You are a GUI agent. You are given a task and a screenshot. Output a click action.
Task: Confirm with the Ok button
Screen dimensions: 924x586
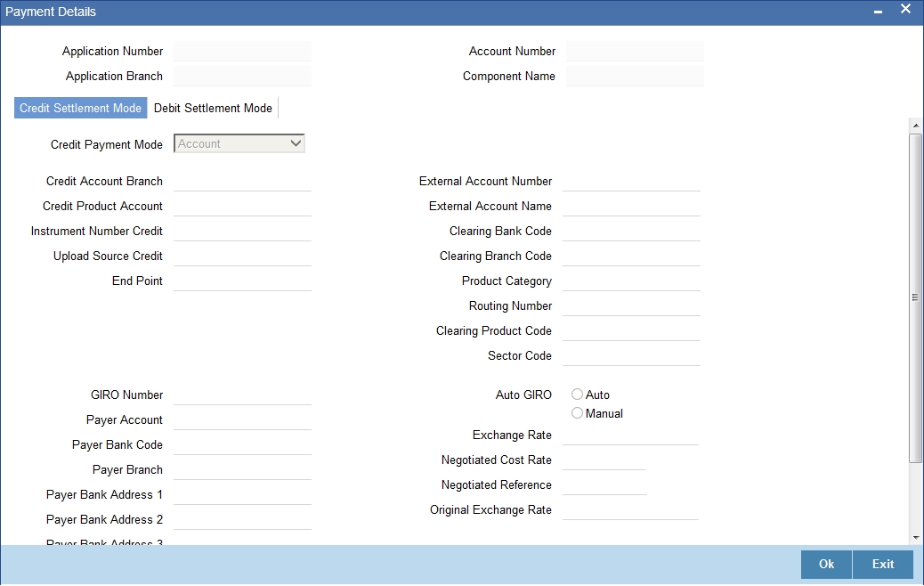[826, 565]
